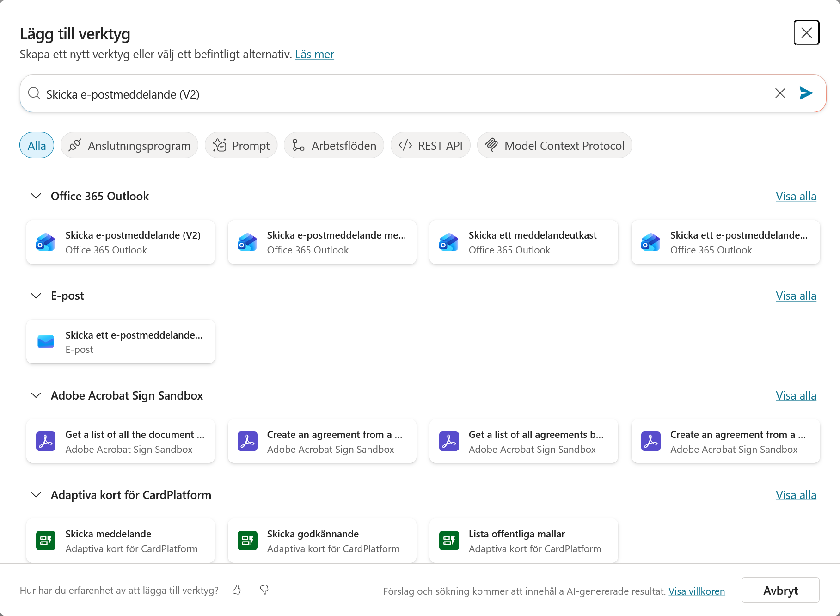Collapse the Office 365 Outlook section
The width and height of the screenshot is (840, 616).
tap(36, 196)
